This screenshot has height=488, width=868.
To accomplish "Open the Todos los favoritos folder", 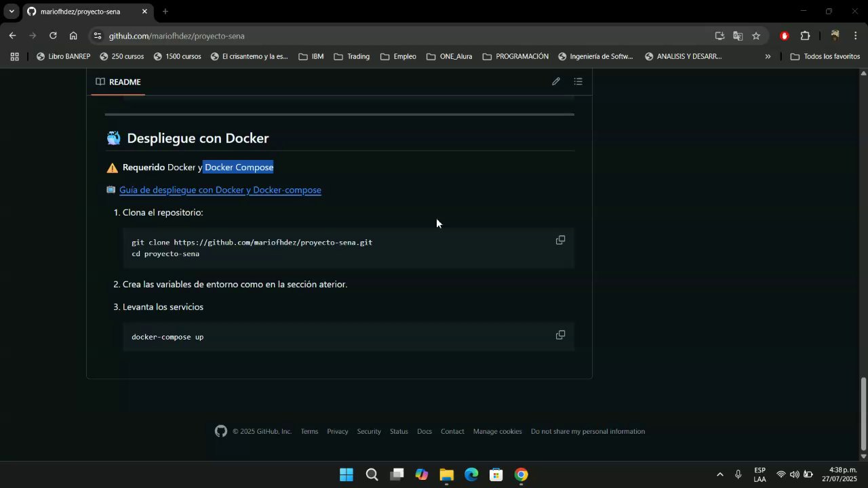I will 825,57.
